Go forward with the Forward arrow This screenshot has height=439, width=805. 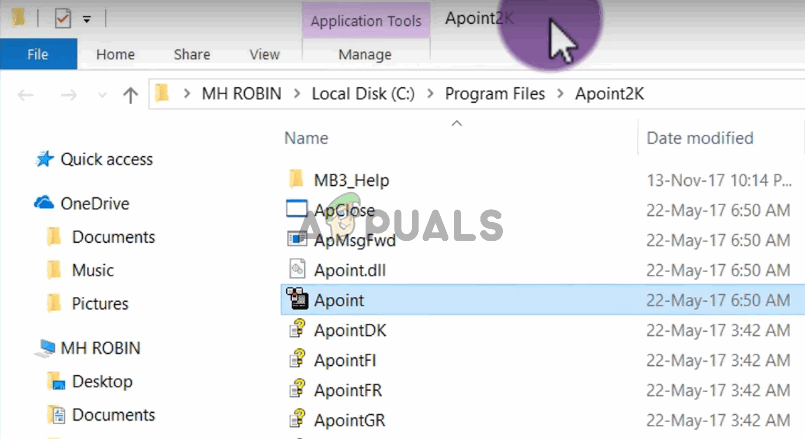coord(69,94)
